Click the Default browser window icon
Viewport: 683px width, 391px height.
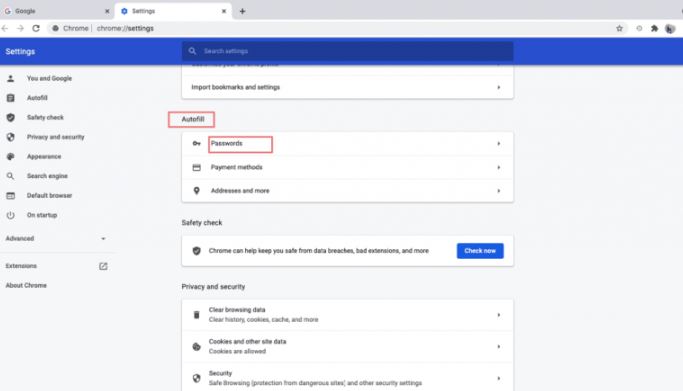click(x=10, y=196)
